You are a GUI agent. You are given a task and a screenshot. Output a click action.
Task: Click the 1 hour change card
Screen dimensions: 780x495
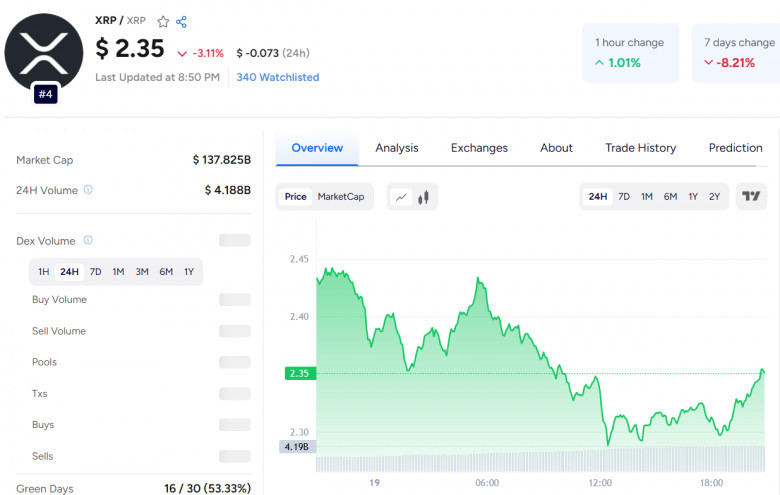point(630,53)
